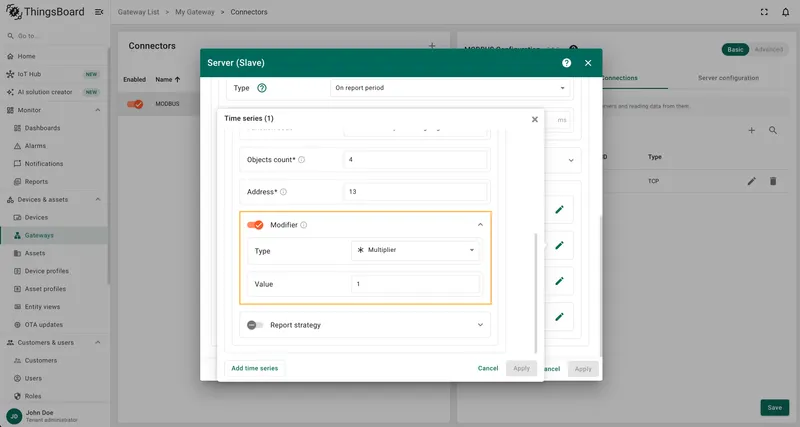
Task: Toggle the MODBUS connector enabled switch
Action: click(x=135, y=104)
